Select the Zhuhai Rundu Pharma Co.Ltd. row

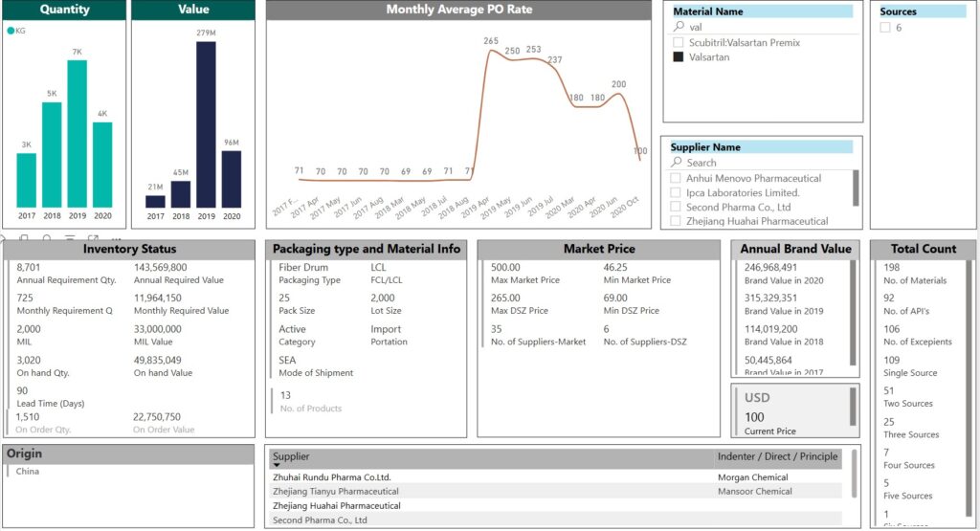pyautogui.click(x=555, y=477)
